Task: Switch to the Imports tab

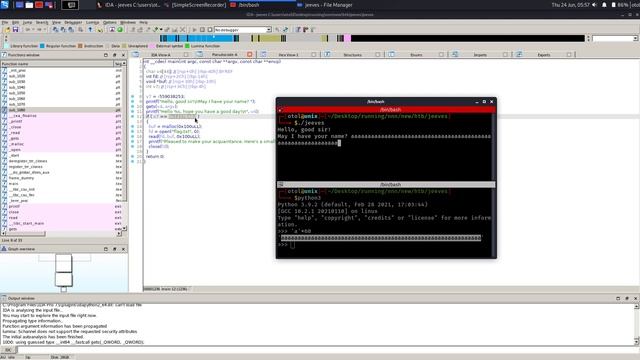Action: click(x=480, y=55)
